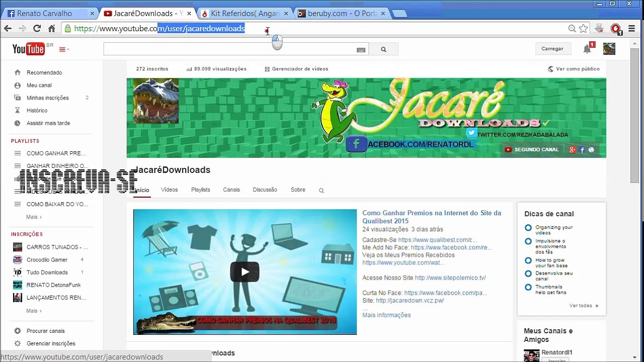Switch to the Renato Carvalho Facebook tab
This screenshot has height=362, width=644.
click(x=49, y=14)
